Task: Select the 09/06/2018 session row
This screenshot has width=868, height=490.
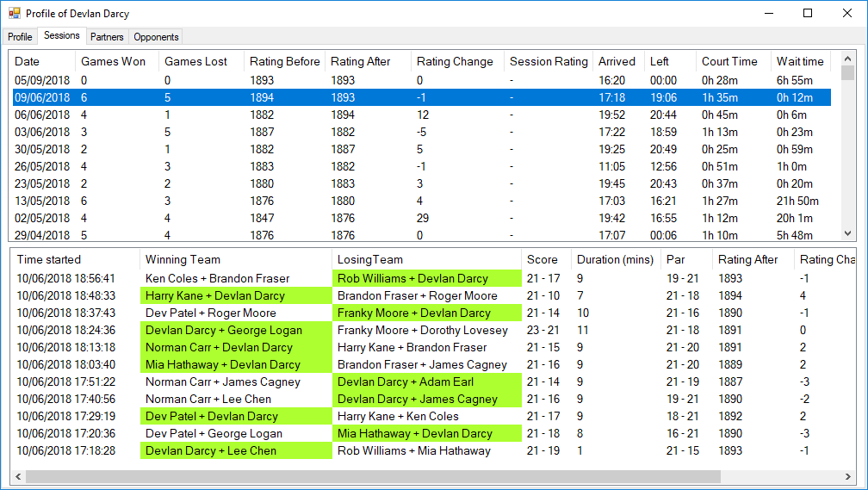Action: [421, 97]
